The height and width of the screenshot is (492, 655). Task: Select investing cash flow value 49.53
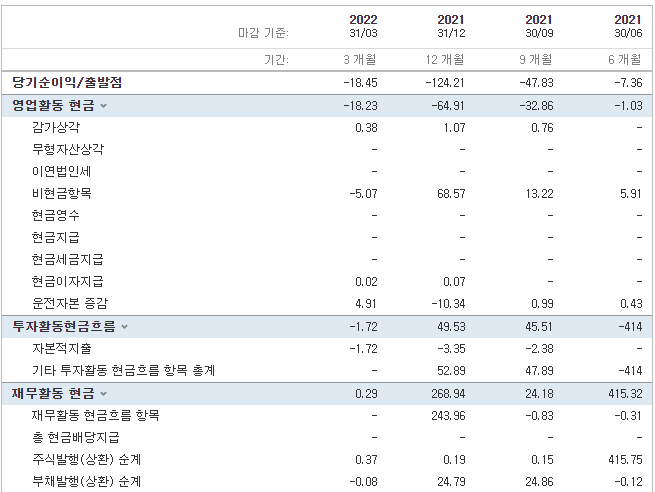(x=451, y=327)
